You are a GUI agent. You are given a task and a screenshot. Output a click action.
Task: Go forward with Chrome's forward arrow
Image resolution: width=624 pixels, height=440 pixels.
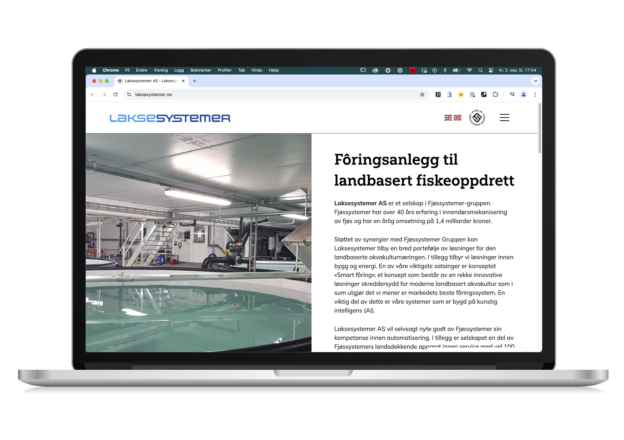pyautogui.click(x=104, y=95)
